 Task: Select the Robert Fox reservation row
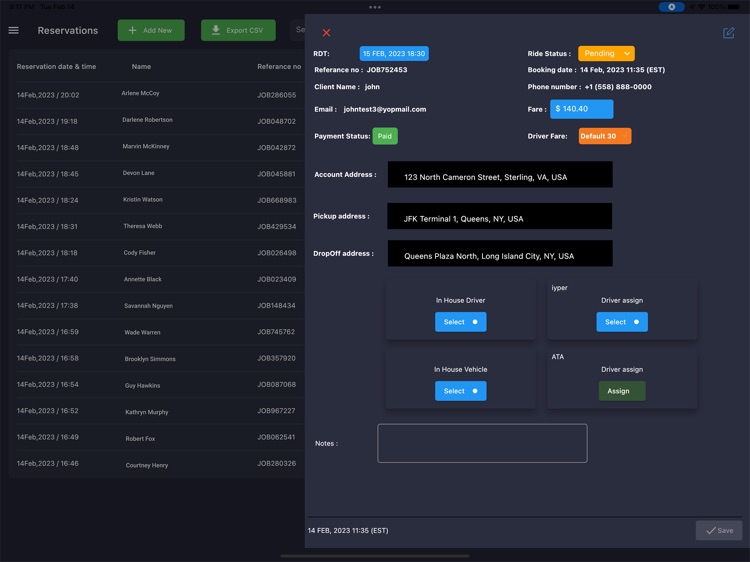[157, 437]
